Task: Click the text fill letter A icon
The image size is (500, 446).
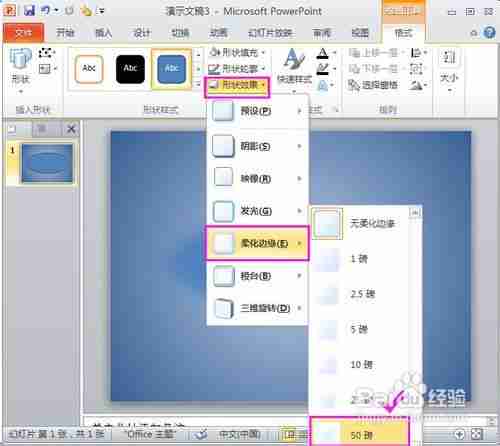Action: (x=322, y=53)
